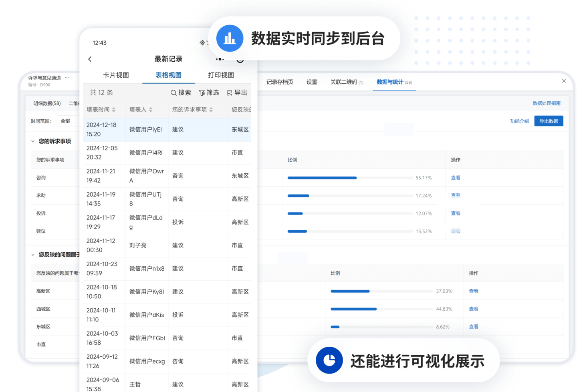Switch to the 打印视图 tab
The height and width of the screenshot is (392, 577).
pyautogui.click(x=221, y=75)
